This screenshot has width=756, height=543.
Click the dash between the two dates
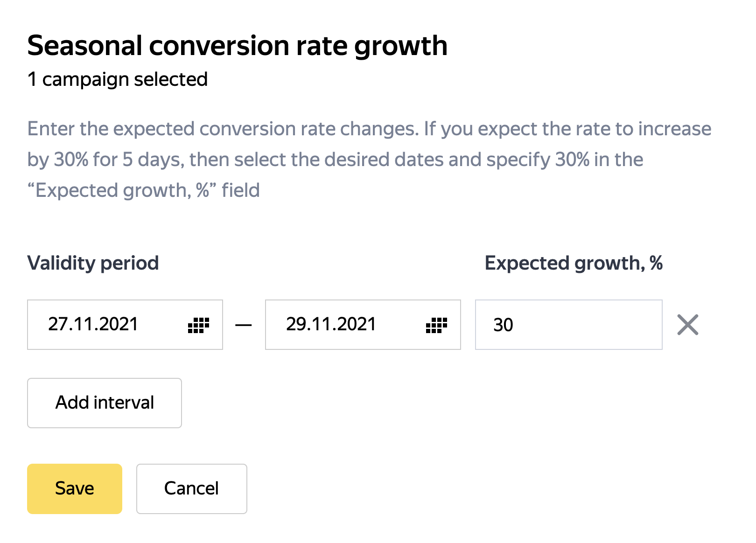(244, 325)
